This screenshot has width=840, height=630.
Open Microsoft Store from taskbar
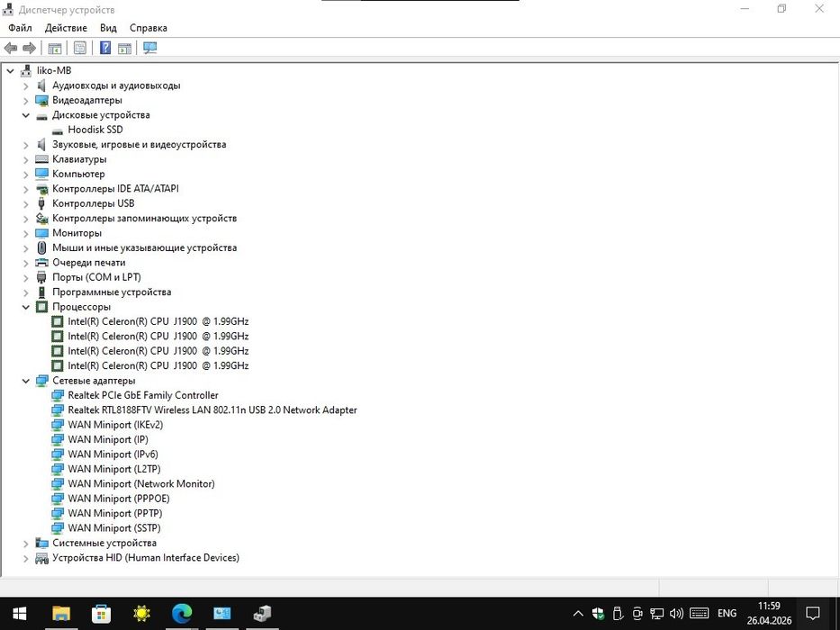point(101,614)
